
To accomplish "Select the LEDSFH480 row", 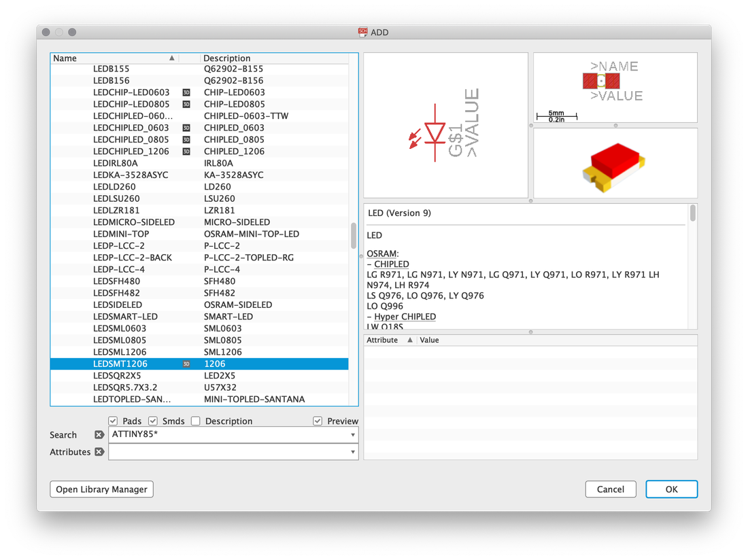I will pos(199,281).
